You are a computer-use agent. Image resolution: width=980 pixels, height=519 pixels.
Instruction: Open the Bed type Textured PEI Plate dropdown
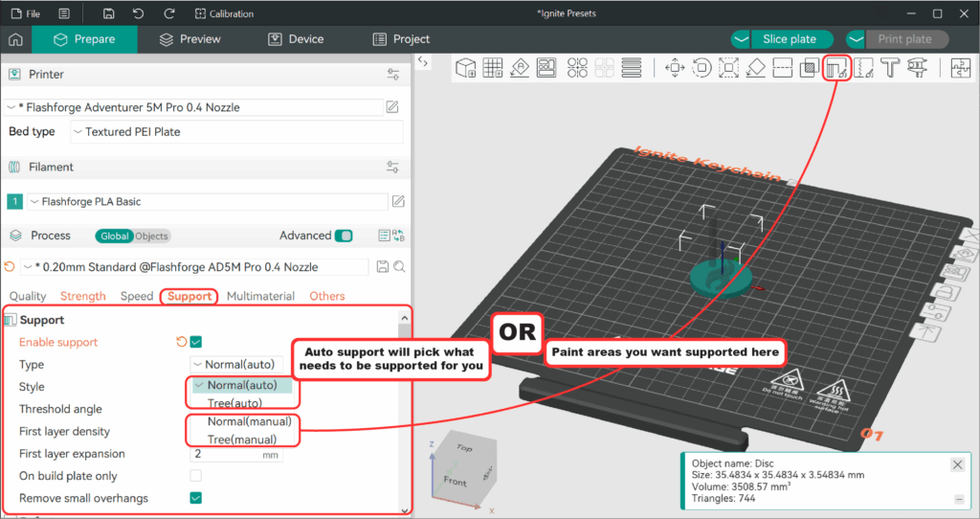tap(237, 132)
